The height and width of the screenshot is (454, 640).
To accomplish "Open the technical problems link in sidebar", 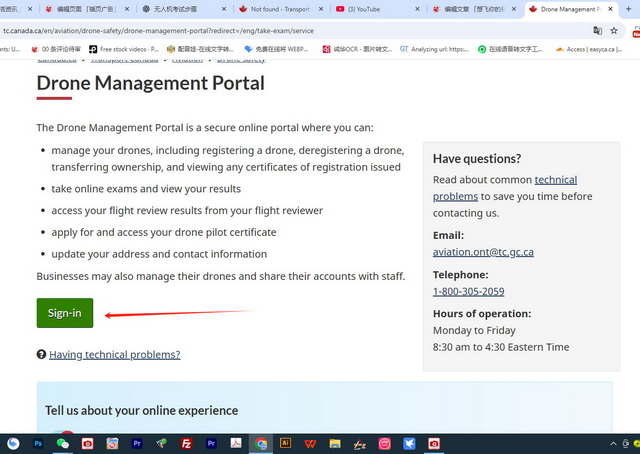I will pyautogui.click(x=504, y=188).
